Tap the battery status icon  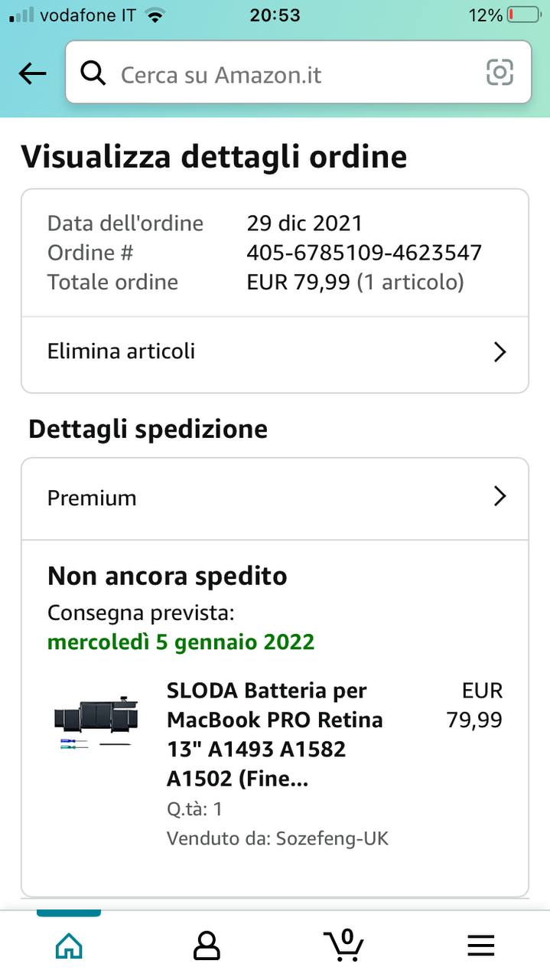pos(523,15)
